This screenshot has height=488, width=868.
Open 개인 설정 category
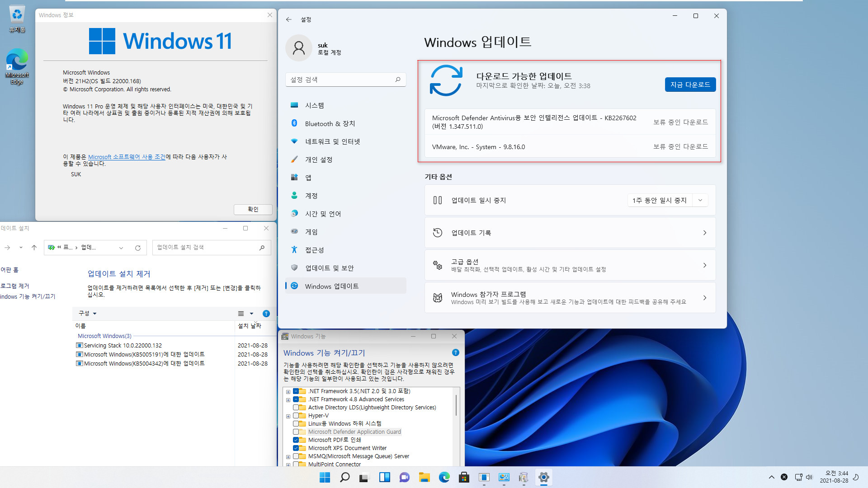click(x=346, y=160)
